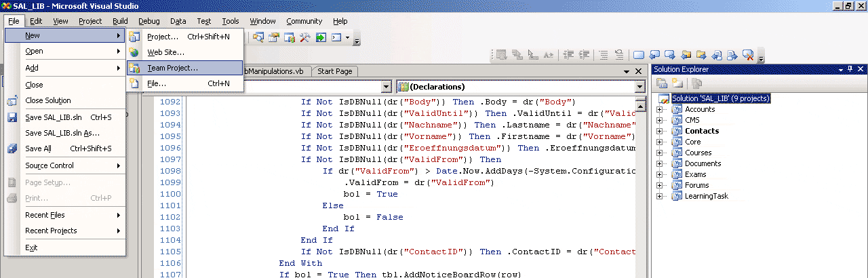The image size is (868, 278).
Task: Open the Toolbox icon with hammer and wrench
Action: click(x=305, y=37)
